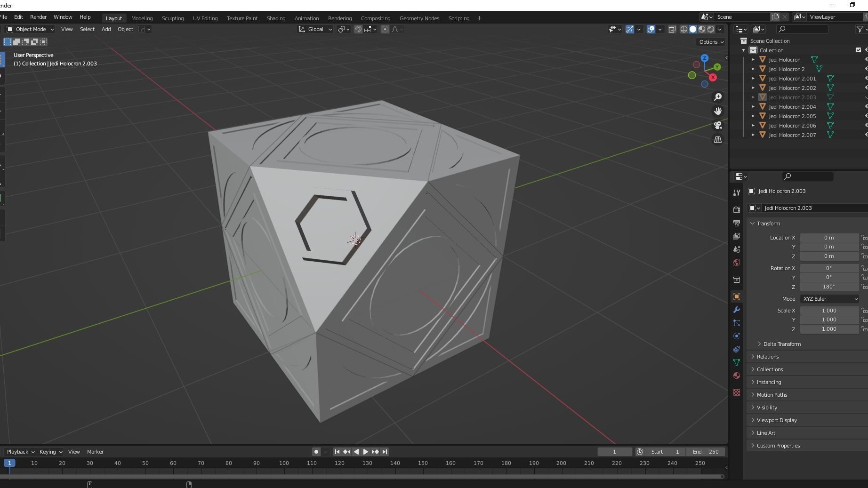868x488 pixels.
Task: Open the View Layer properties tab
Action: click(737, 236)
